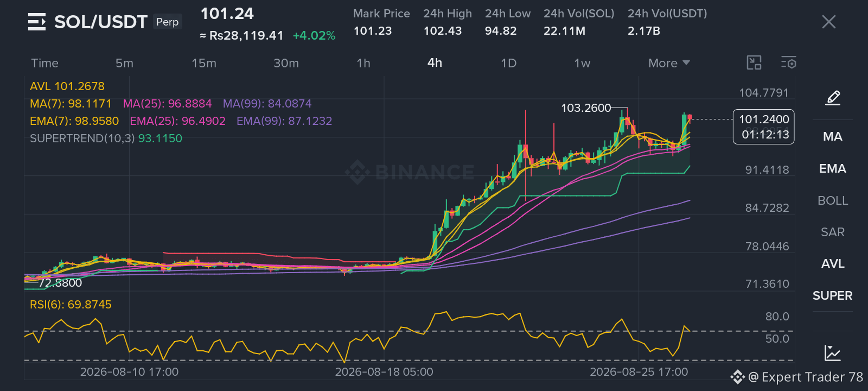Viewport: 868px width, 391px height.
Task: Click the 104.7791 price axis label
Action: pyautogui.click(x=764, y=93)
